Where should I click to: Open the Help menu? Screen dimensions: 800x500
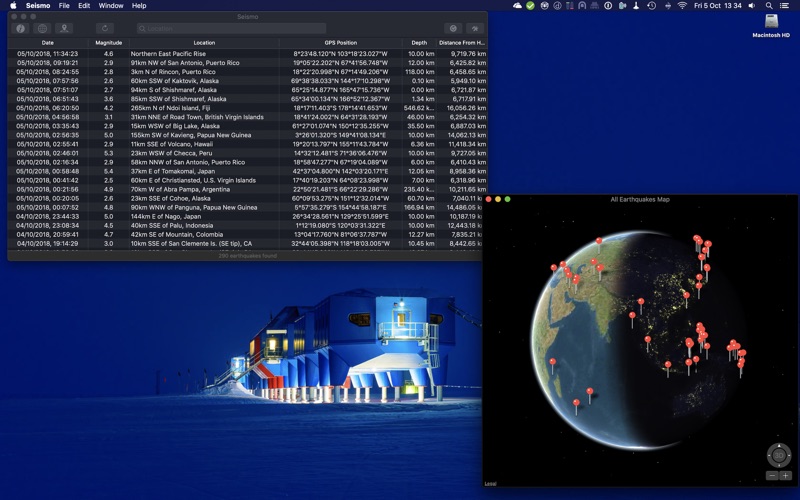click(139, 6)
